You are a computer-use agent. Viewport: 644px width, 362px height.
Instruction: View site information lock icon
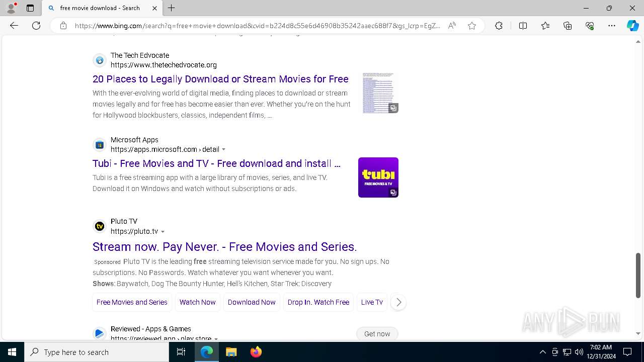63,26
